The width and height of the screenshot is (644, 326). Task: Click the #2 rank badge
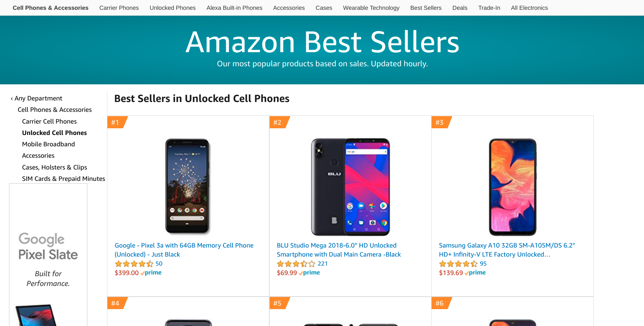pos(278,122)
